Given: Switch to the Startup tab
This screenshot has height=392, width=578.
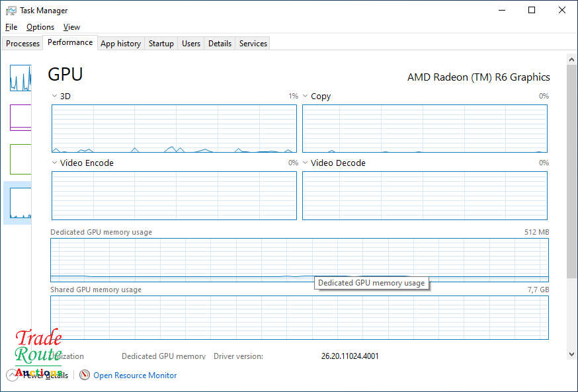Looking at the screenshot, I should (161, 44).
